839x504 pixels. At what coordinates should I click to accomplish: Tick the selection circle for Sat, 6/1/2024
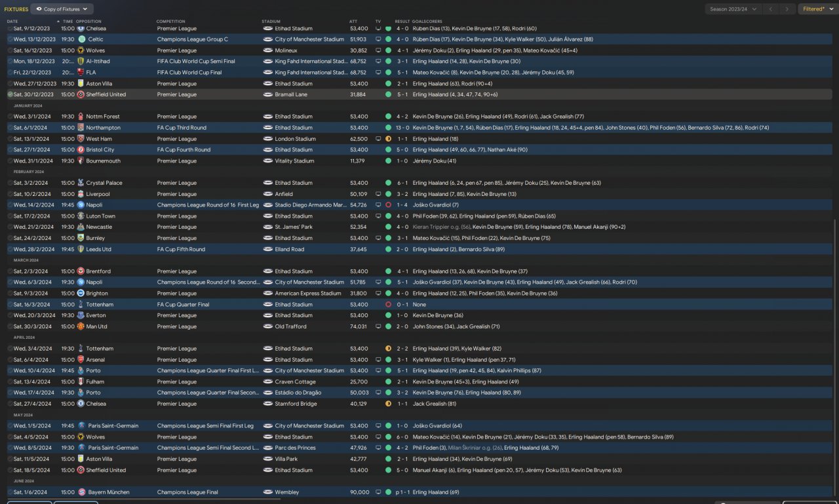10,128
